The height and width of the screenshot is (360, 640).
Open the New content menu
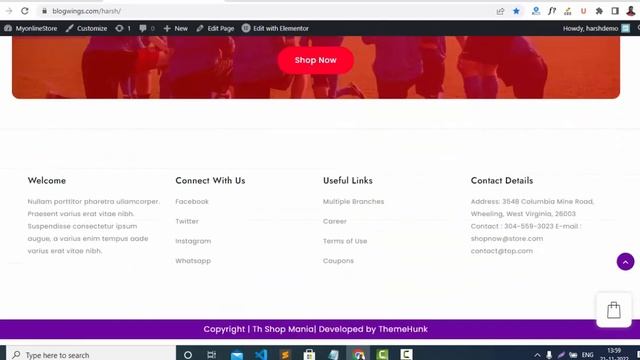click(x=176, y=28)
